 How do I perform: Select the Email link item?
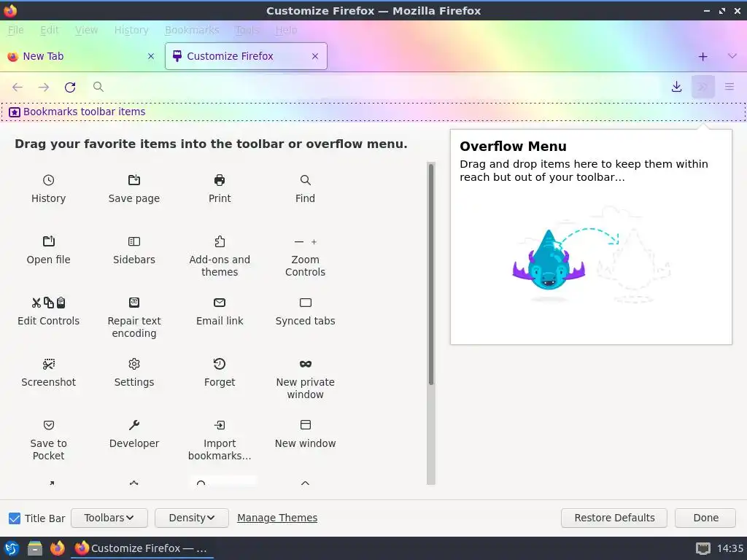tap(220, 311)
